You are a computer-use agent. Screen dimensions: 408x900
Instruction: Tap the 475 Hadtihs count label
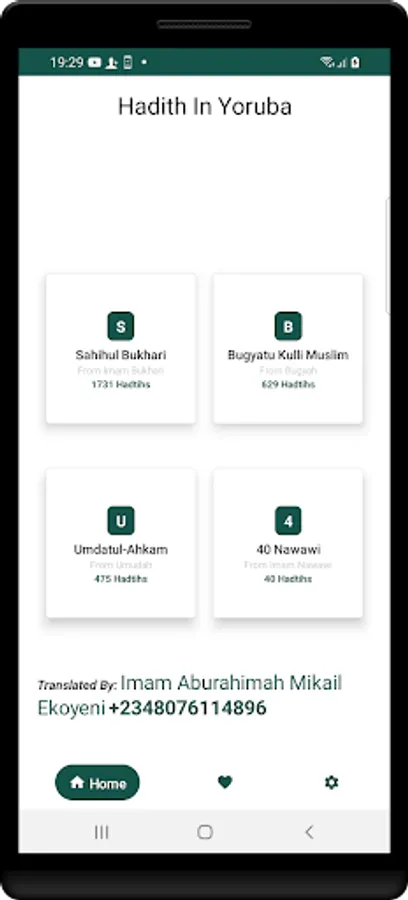121,579
